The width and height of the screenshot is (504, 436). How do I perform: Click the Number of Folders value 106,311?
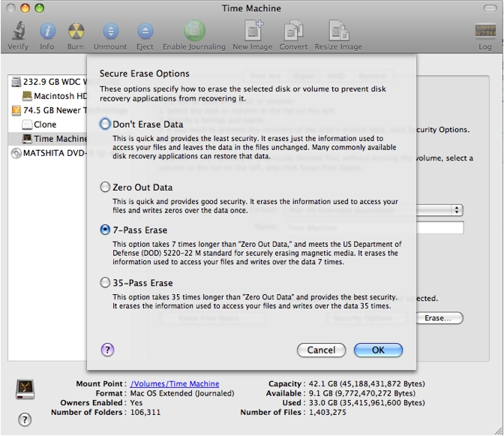[145, 412]
